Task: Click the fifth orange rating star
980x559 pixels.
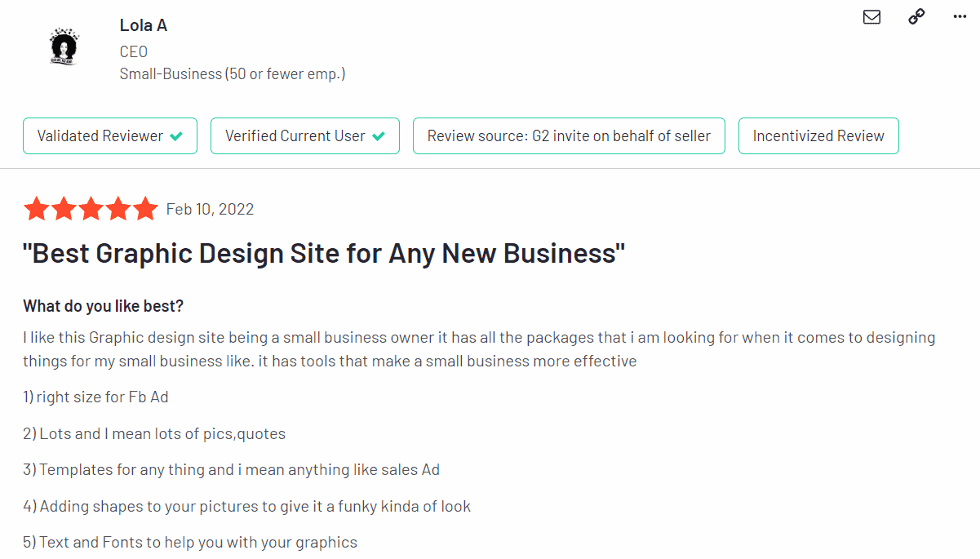Action: (145, 209)
